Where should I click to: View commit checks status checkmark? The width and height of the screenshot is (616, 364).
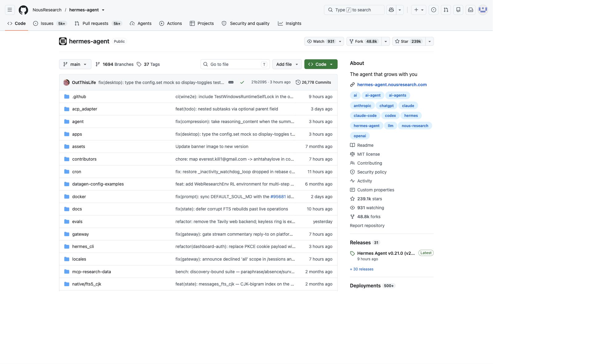point(242,82)
